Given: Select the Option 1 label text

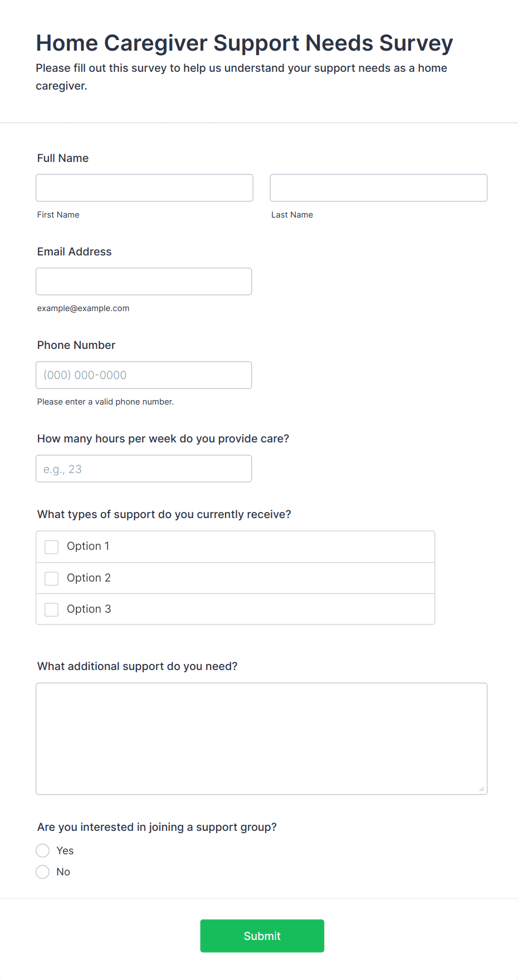Looking at the screenshot, I should tap(88, 546).
